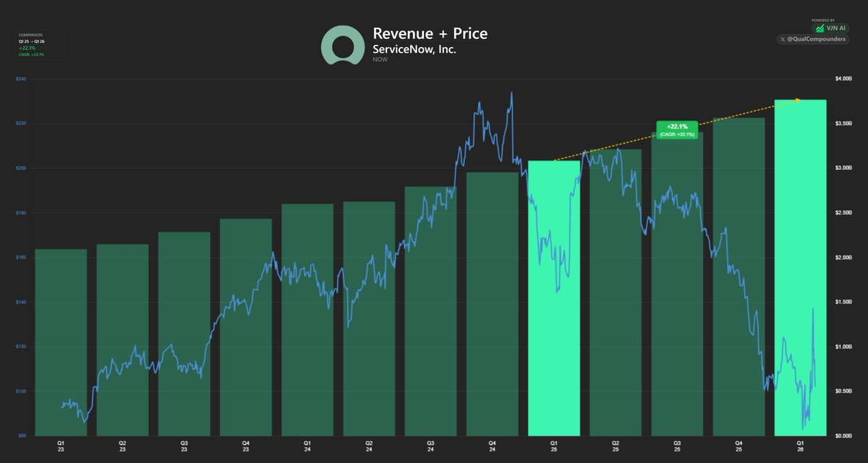Select the Q4 25 revenue bar
This screenshot has width=868, height=463.
click(739, 276)
